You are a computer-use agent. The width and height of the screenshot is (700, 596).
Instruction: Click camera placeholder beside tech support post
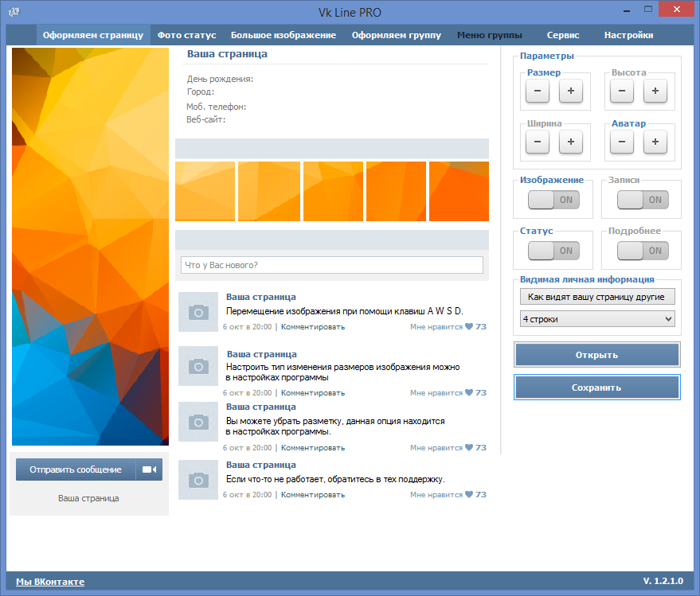(198, 480)
